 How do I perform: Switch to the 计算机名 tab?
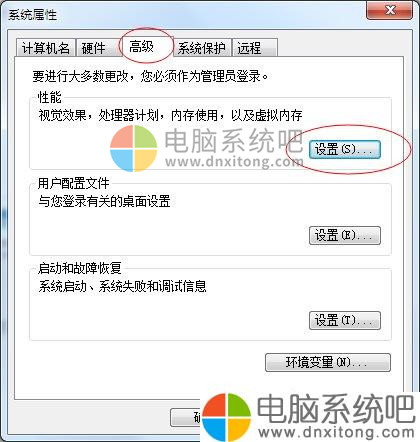pyautogui.click(x=45, y=48)
